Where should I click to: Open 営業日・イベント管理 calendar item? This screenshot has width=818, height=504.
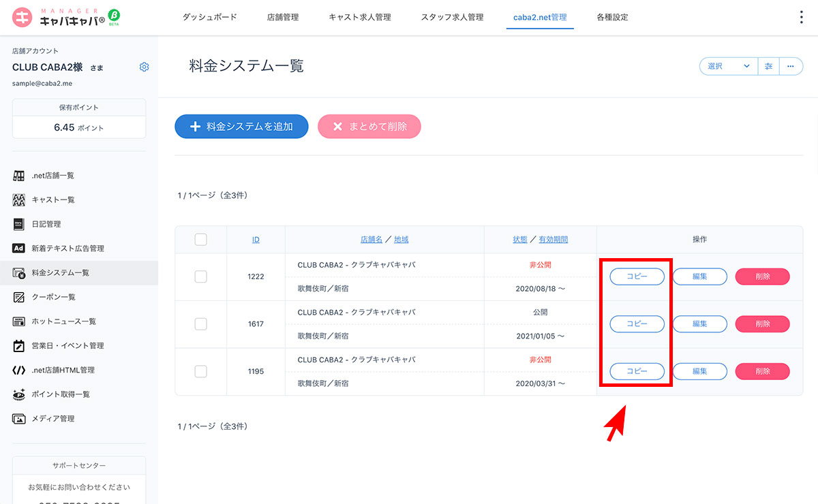coord(19,346)
